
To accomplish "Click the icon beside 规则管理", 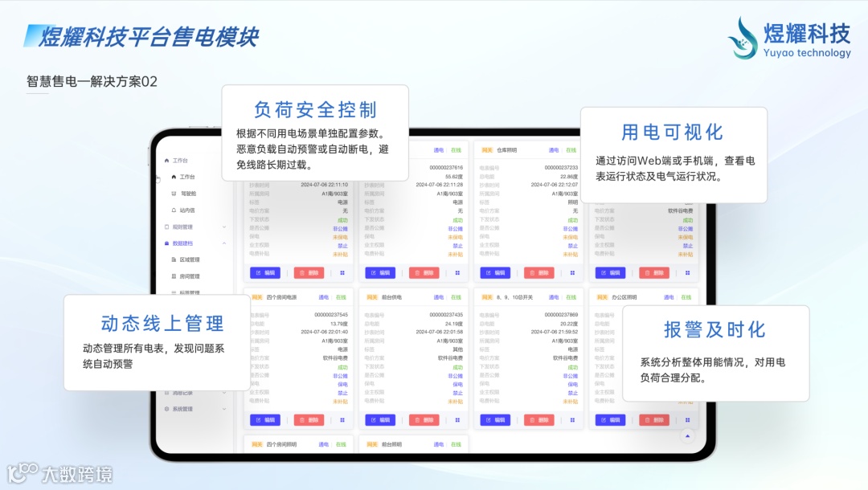I will point(166,227).
